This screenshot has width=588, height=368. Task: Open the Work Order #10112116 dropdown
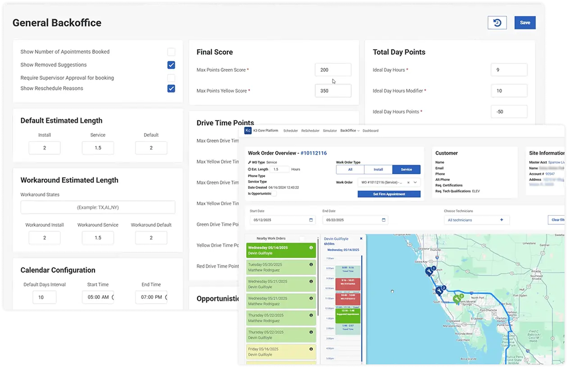click(415, 182)
